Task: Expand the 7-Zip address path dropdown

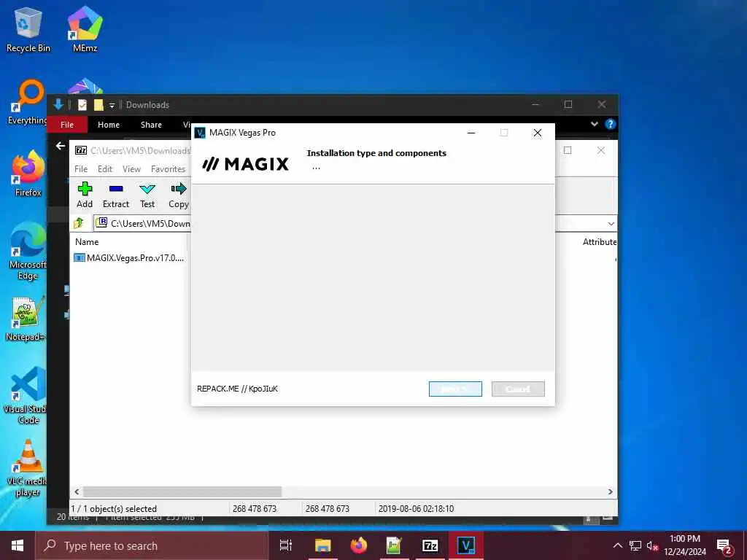Action: click(611, 224)
